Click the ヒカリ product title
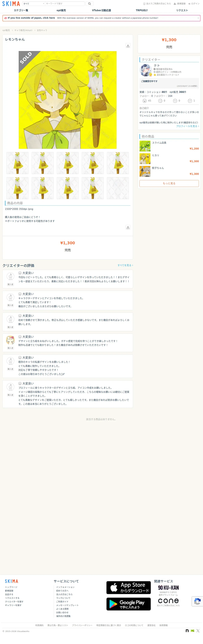The image size is (203, 644). point(156,155)
